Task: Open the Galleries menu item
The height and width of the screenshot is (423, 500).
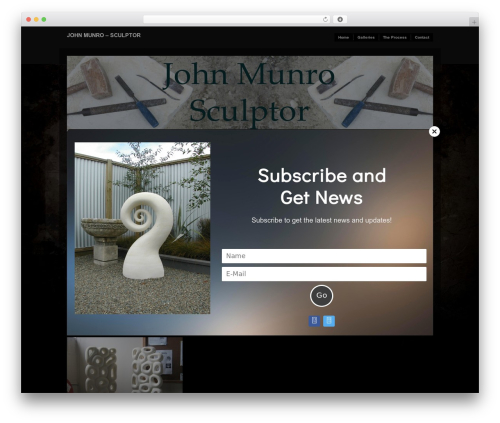Action: (x=366, y=37)
